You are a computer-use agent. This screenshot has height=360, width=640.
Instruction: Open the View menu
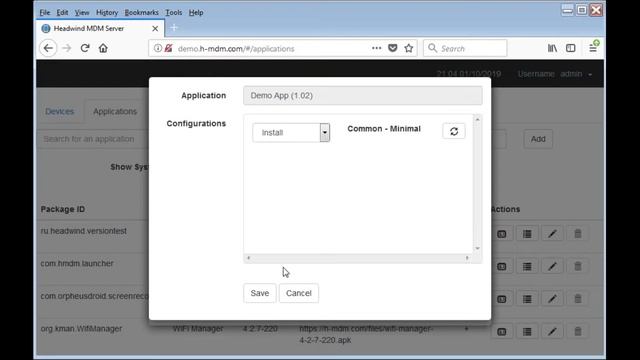tap(82, 13)
